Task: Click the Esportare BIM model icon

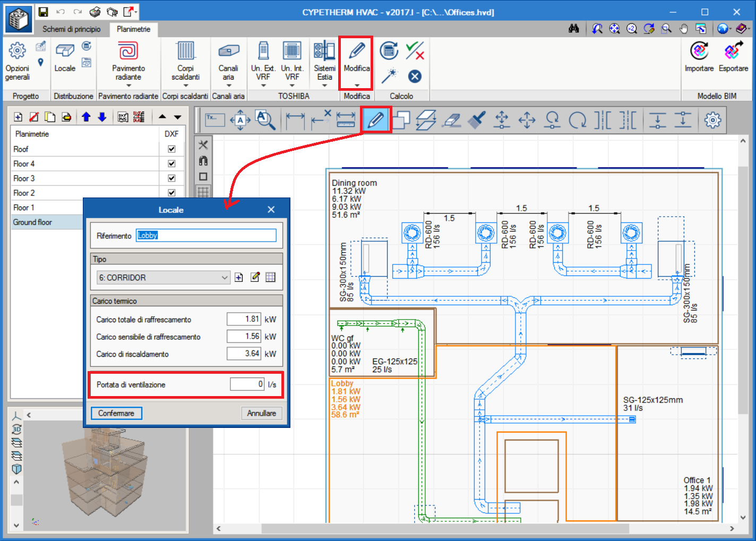Action: pos(734,51)
